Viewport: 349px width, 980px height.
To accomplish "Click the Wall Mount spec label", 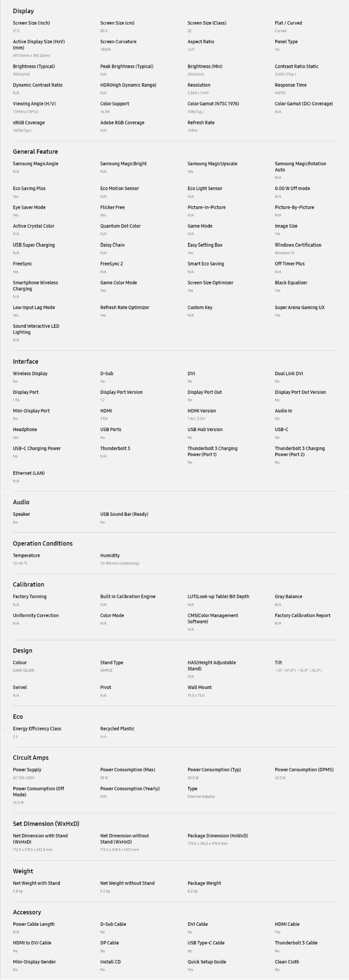I will (200, 687).
